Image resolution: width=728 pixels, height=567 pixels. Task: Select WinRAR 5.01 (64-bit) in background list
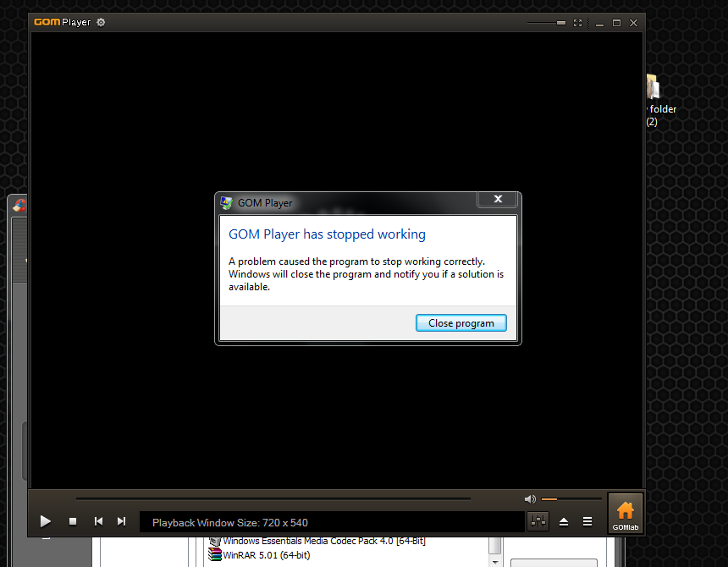266,555
